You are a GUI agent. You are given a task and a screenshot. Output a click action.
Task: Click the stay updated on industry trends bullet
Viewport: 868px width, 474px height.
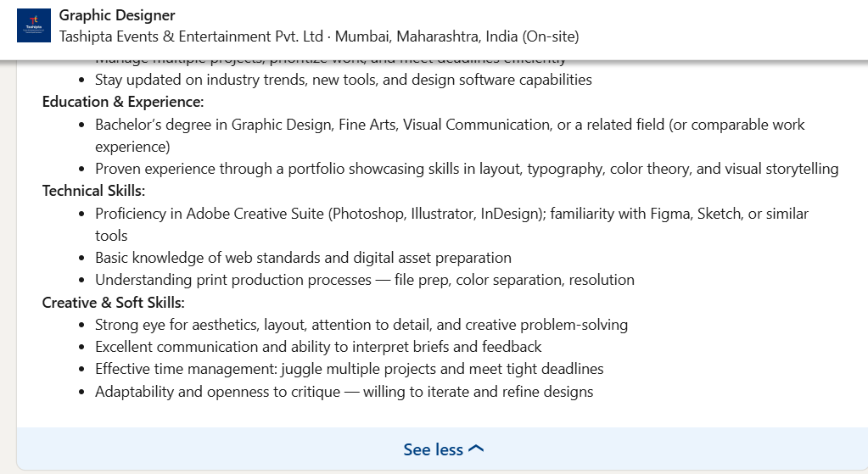343,80
